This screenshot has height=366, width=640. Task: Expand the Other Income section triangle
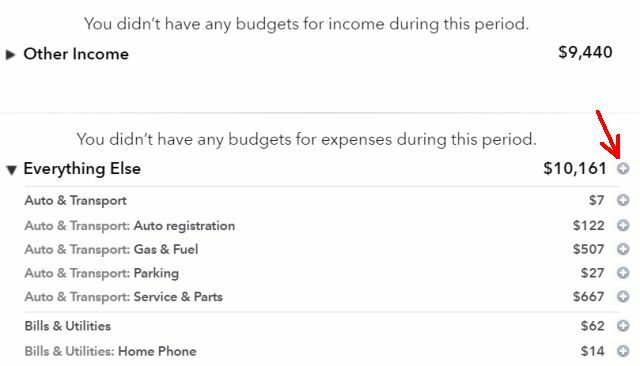[x=11, y=54]
